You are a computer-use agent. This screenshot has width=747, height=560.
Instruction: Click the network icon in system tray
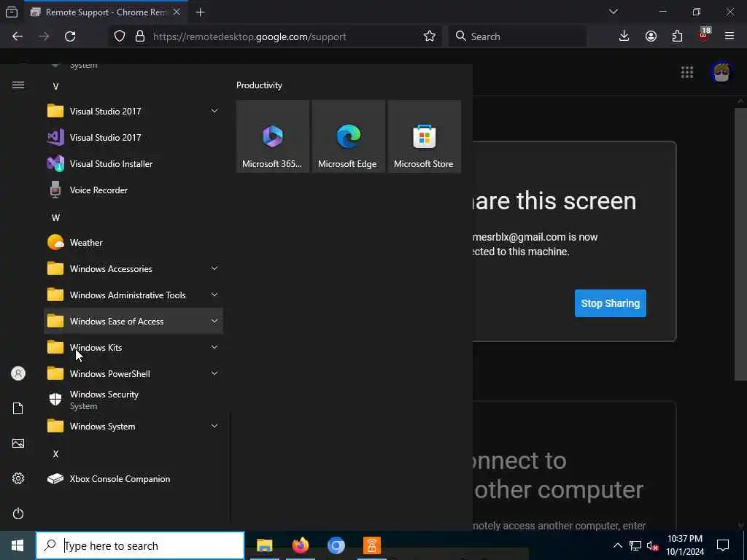[635, 545]
